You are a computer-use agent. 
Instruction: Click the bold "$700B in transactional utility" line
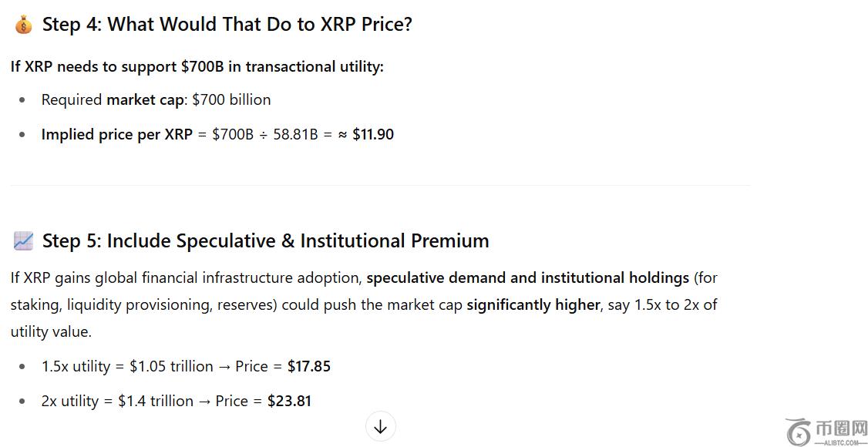pos(197,67)
